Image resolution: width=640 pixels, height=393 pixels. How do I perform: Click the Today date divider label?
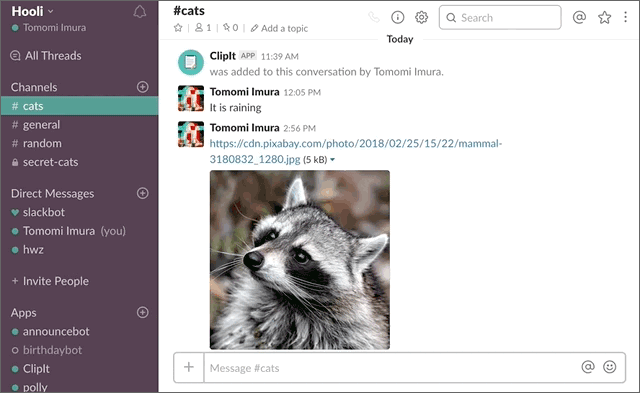(400, 39)
